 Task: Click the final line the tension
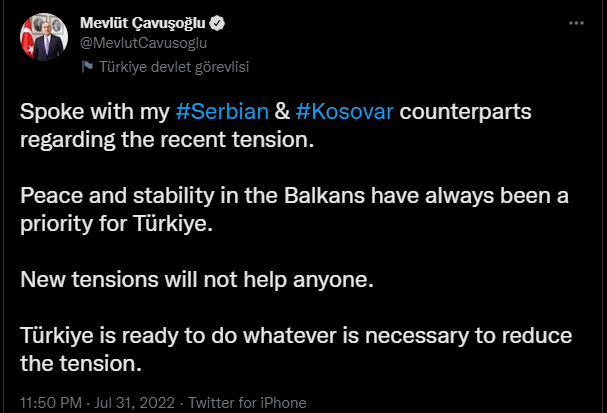pos(81,364)
